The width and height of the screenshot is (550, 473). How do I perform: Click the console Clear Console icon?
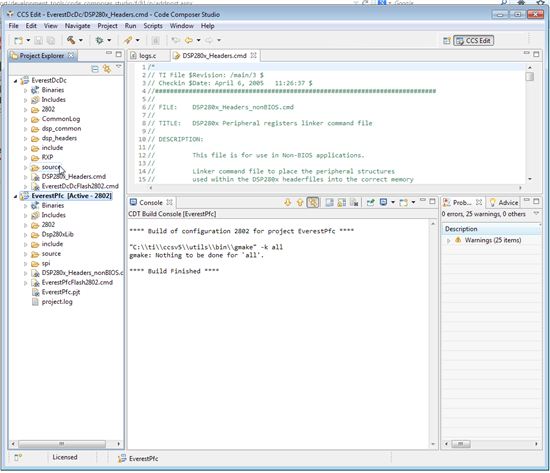[x=329, y=202]
